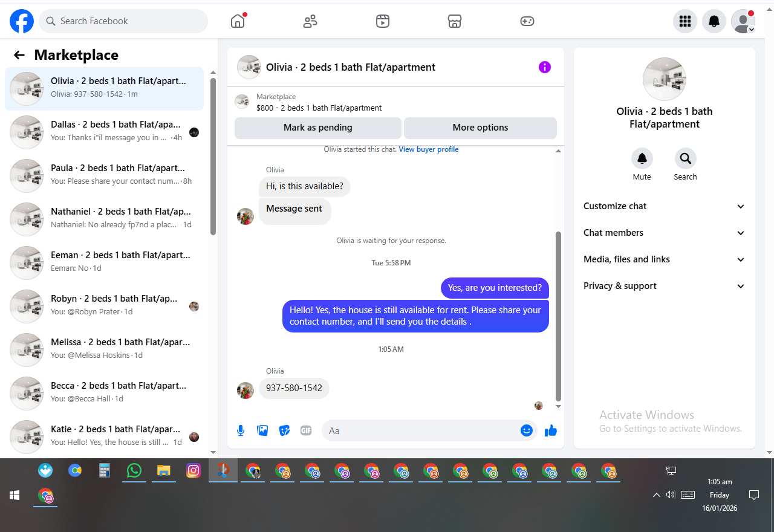This screenshot has width=774, height=532.
Task: Open WhatsApp from the taskbar
Action: point(134,470)
